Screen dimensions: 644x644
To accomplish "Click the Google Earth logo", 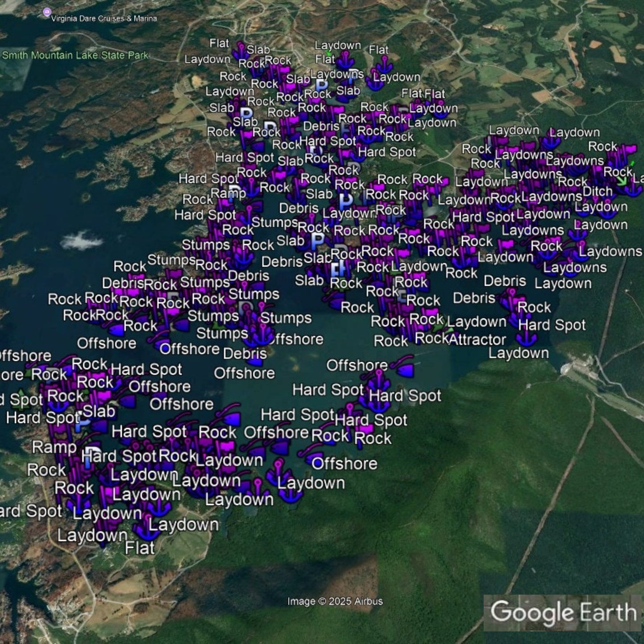I will pos(563,612).
